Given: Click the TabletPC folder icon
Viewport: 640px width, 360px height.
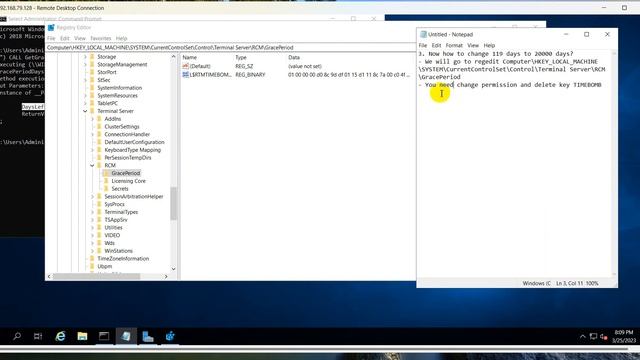Looking at the screenshot, I should [x=93, y=103].
